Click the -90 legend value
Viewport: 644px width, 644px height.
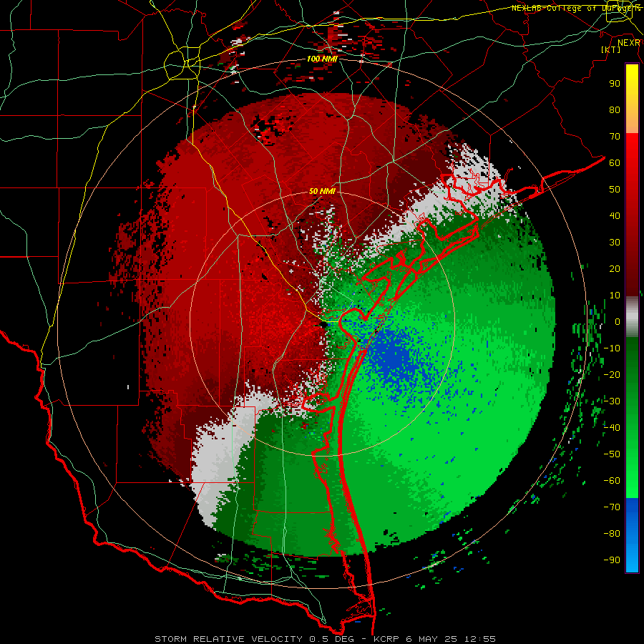(x=612, y=560)
